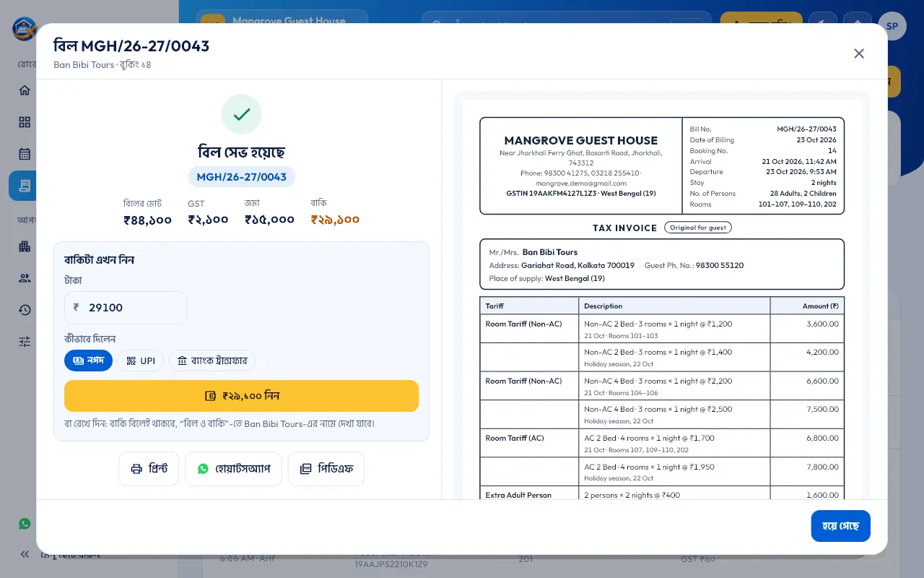Click the ₹১৫,০০০ deposit value
This screenshot has width=924, height=578.
pyautogui.click(x=269, y=220)
